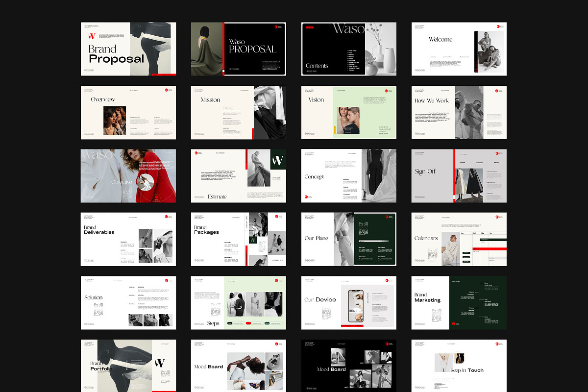The height and width of the screenshot is (392, 588).
Task: Click the How We Work slide
Action: click(459, 113)
